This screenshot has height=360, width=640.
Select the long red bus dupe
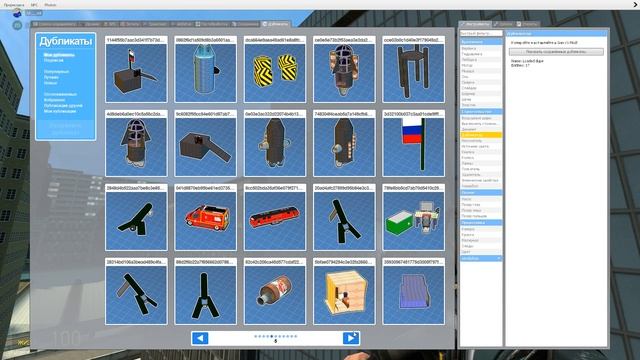[x=275, y=217]
